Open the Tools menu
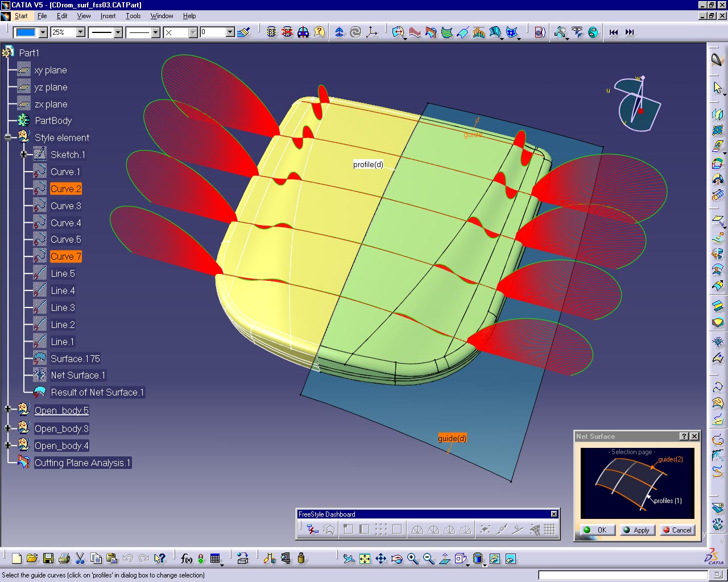The height and width of the screenshot is (582, 728). click(133, 16)
